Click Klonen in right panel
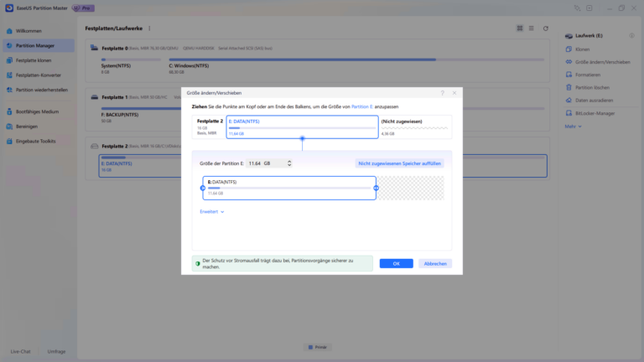This screenshot has height=362, width=644. (x=582, y=49)
